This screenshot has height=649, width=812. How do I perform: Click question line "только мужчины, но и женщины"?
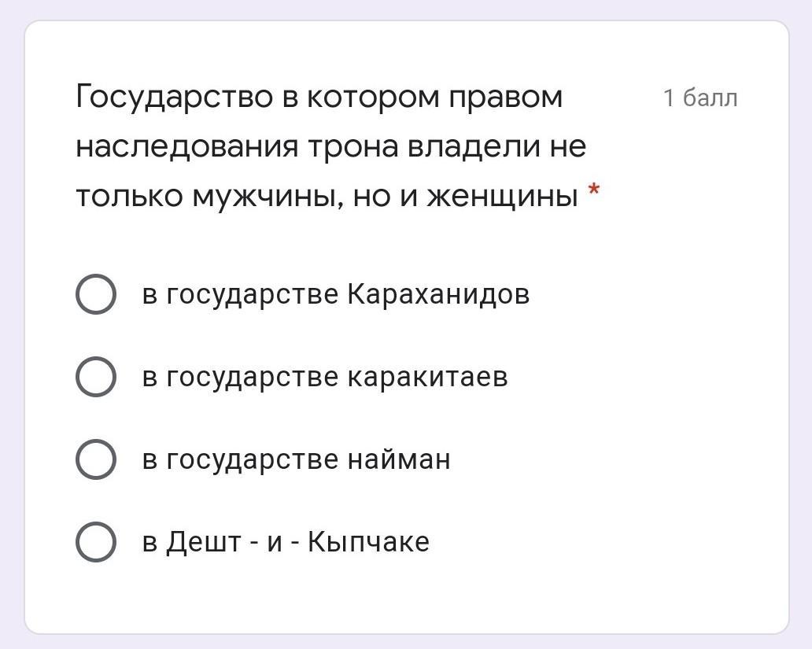click(327, 197)
